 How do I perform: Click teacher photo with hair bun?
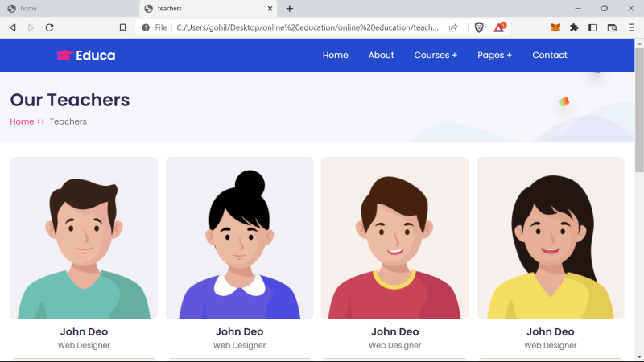coord(239,238)
